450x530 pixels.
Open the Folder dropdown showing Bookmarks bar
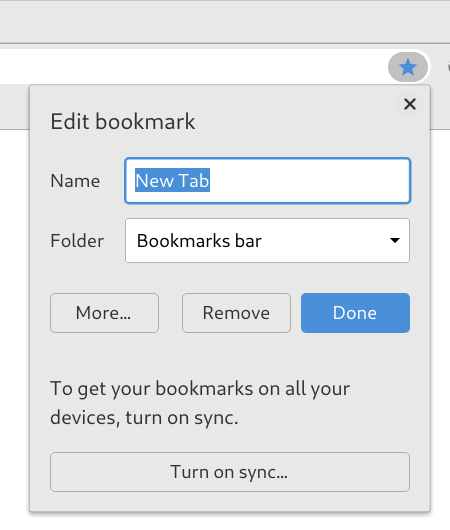coord(267,240)
